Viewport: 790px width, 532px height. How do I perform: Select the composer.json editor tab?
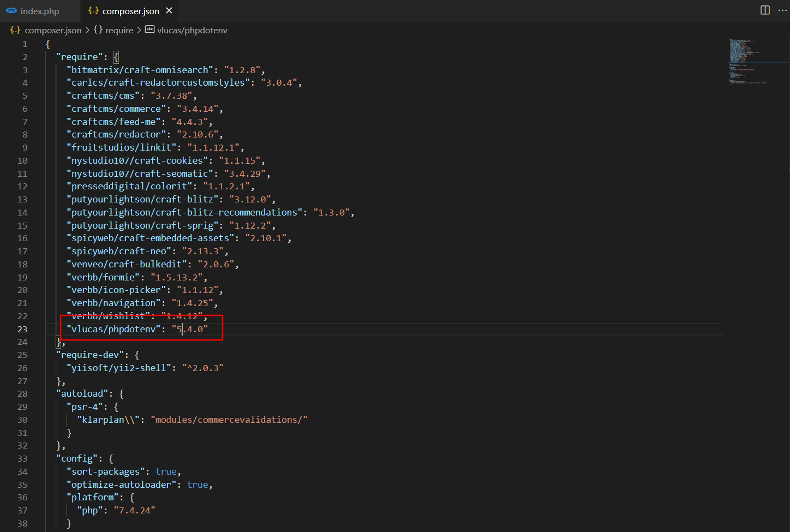[130, 11]
